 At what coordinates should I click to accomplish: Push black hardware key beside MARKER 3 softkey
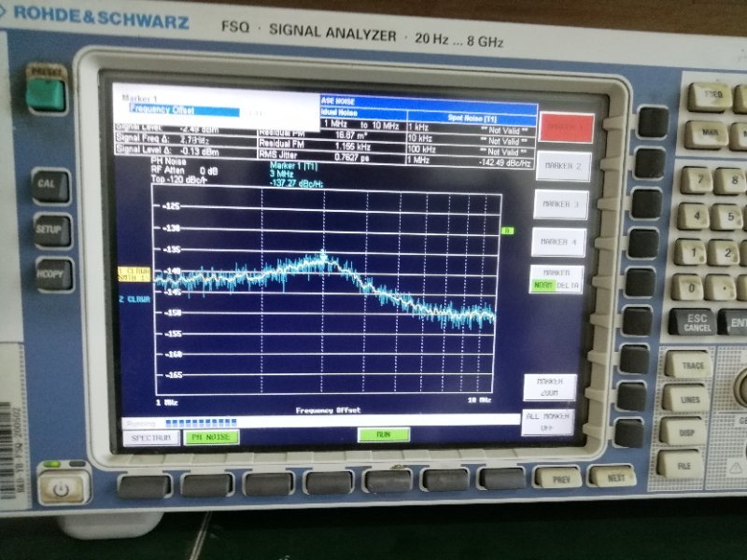[646, 203]
